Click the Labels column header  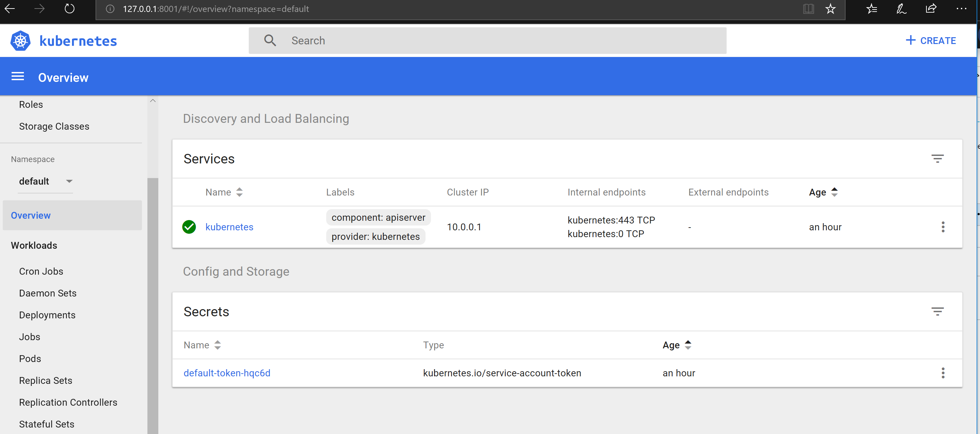point(340,192)
